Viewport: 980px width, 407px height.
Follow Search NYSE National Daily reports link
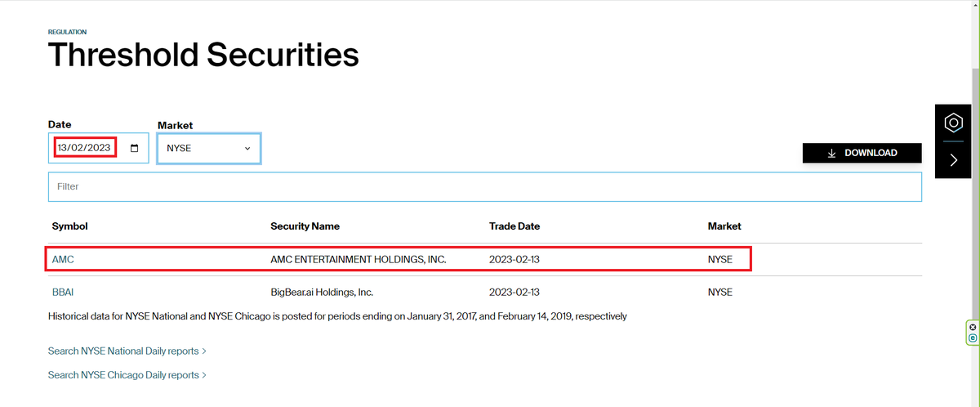[x=127, y=351]
